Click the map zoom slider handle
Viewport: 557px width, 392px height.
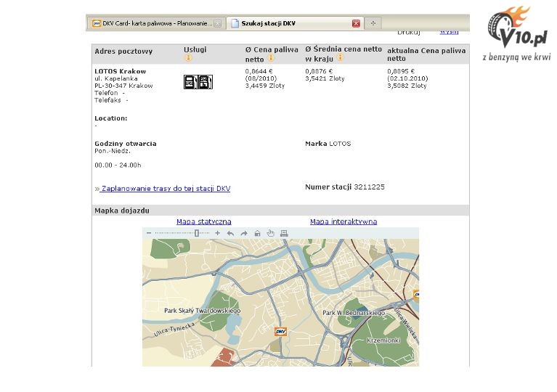point(197,233)
